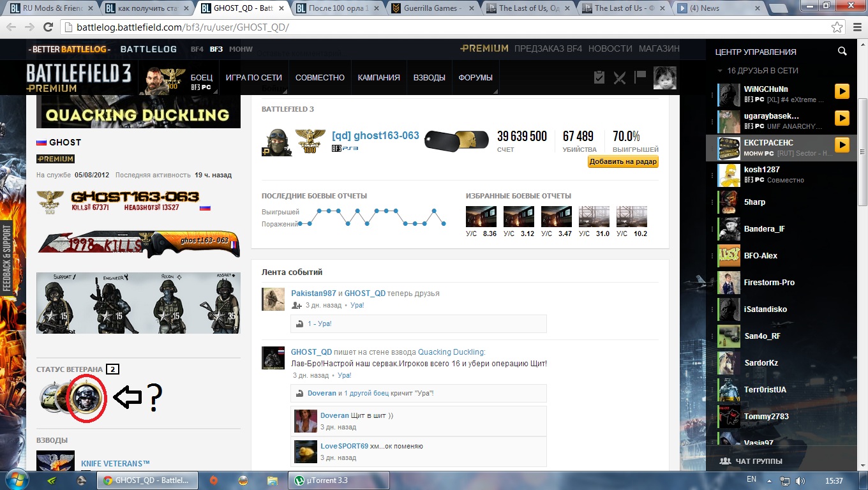Viewport: 868px width, 490px height.
Task: Open Windows Explorer folder in taskbar
Action: (x=273, y=480)
